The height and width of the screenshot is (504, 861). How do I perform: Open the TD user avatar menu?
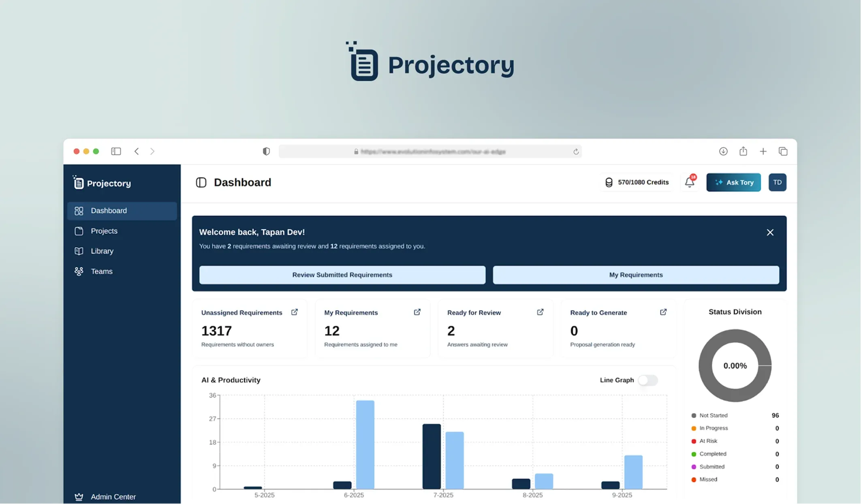click(777, 182)
